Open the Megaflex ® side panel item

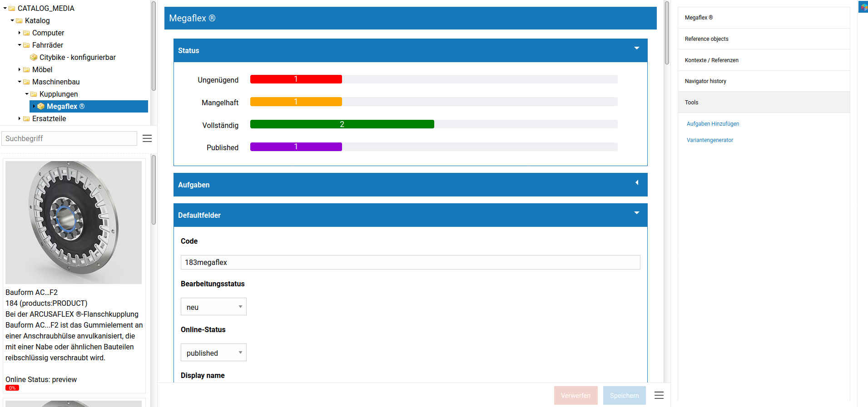[764, 18]
